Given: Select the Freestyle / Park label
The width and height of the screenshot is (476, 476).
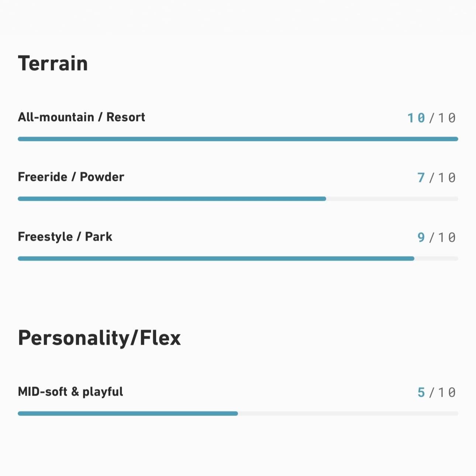Looking at the screenshot, I should [65, 237].
